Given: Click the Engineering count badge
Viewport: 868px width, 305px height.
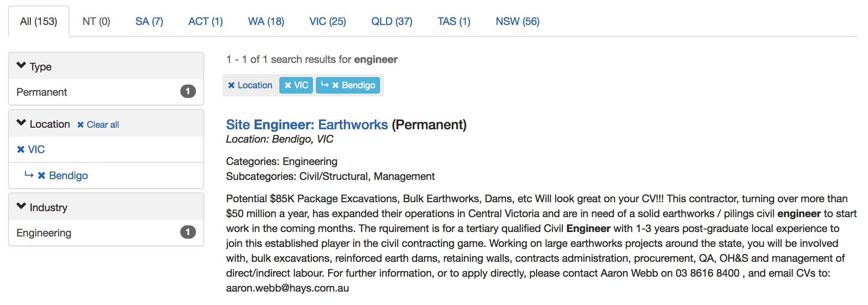Looking at the screenshot, I should [188, 232].
